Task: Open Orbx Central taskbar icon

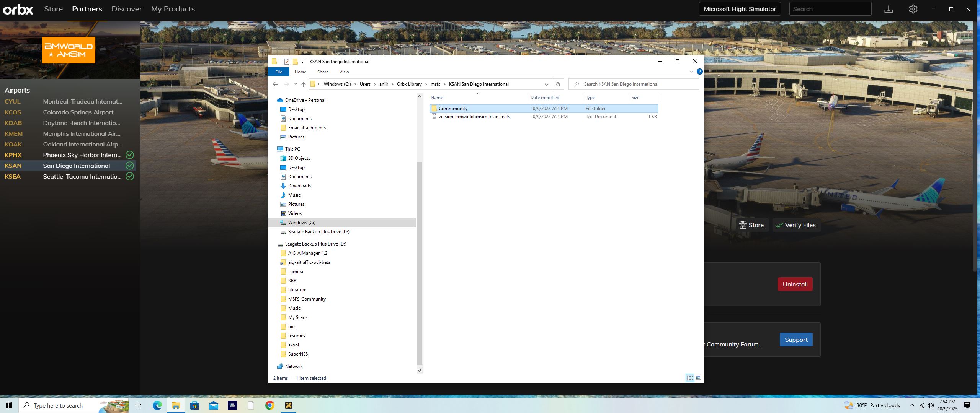Action: coord(288,405)
